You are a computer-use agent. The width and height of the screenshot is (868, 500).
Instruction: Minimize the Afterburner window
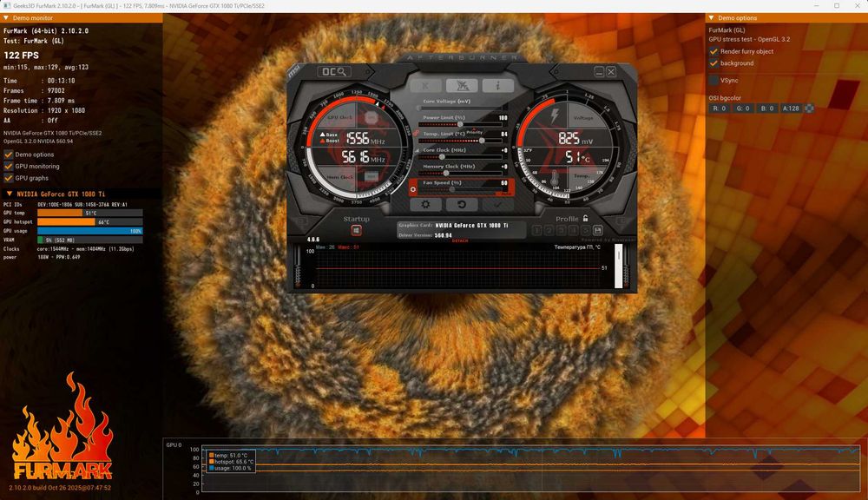pos(599,71)
